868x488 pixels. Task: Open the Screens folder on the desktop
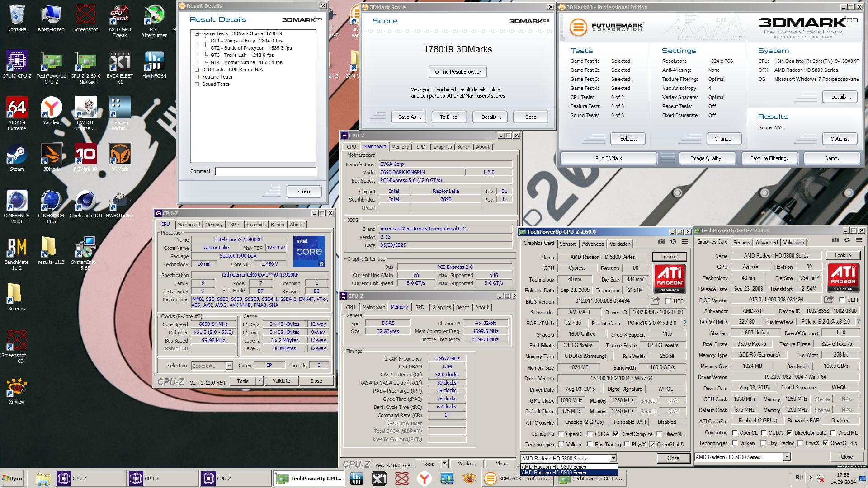pyautogui.click(x=17, y=297)
